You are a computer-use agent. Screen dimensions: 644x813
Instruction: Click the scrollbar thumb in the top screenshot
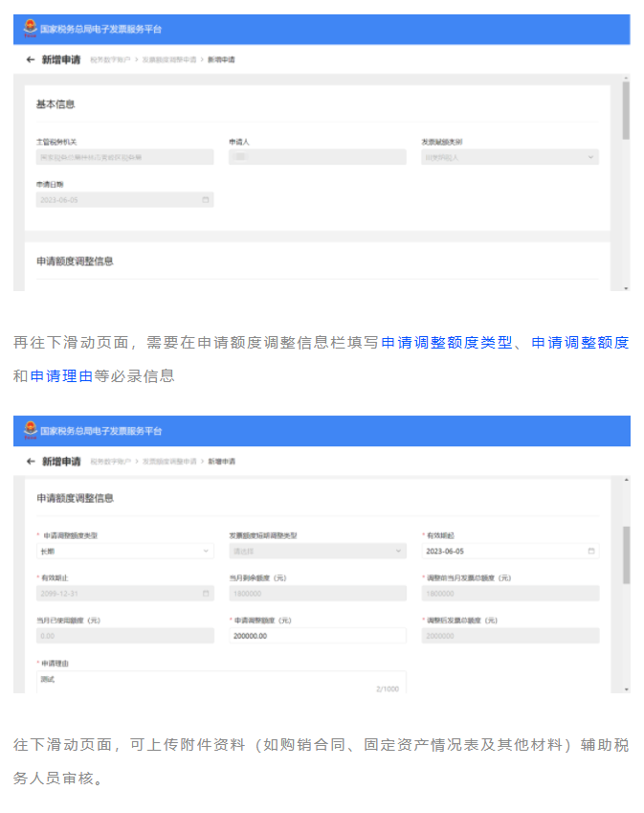(626, 110)
